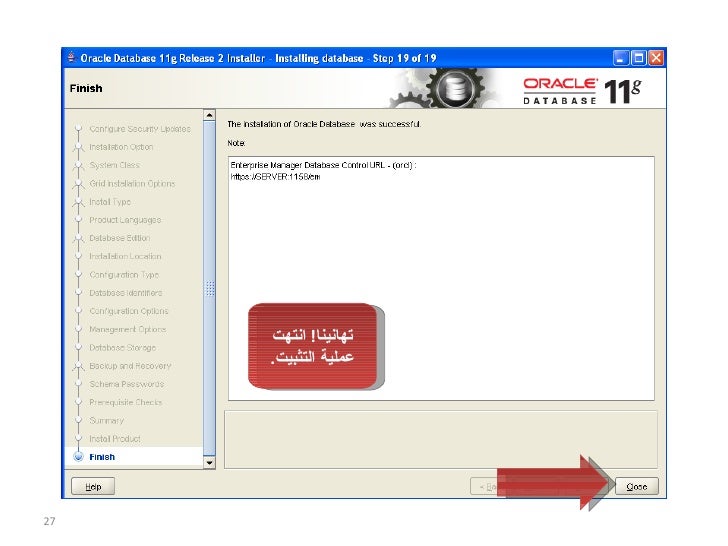The width and height of the screenshot is (728, 546).
Task: Maximize the Oracle installer window
Action: (x=639, y=58)
